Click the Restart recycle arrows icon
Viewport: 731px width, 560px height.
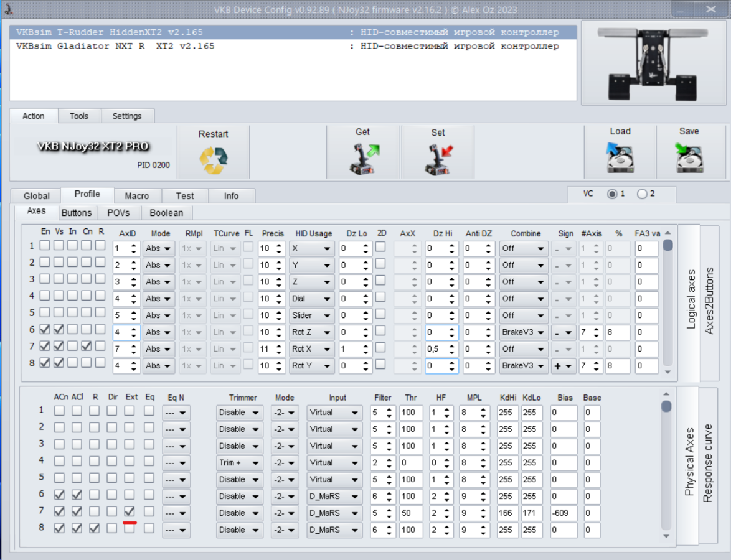pyautogui.click(x=214, y=161)
